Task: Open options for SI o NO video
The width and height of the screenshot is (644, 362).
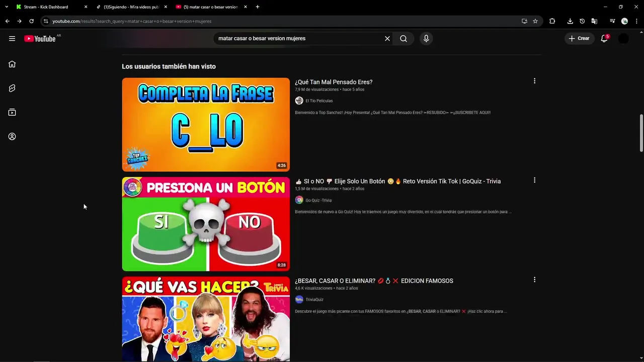Action: (x=534, y=180)
